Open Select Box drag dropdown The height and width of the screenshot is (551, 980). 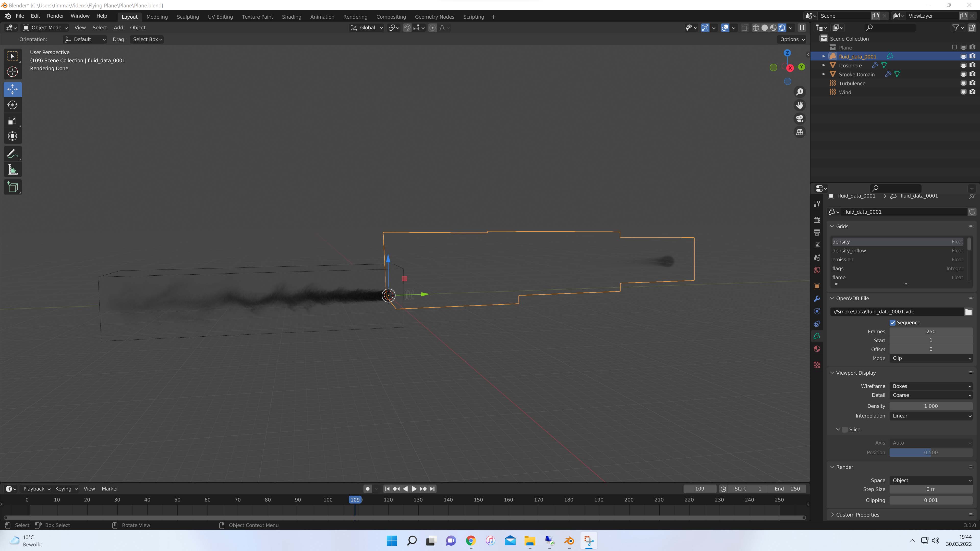(147, 40)
